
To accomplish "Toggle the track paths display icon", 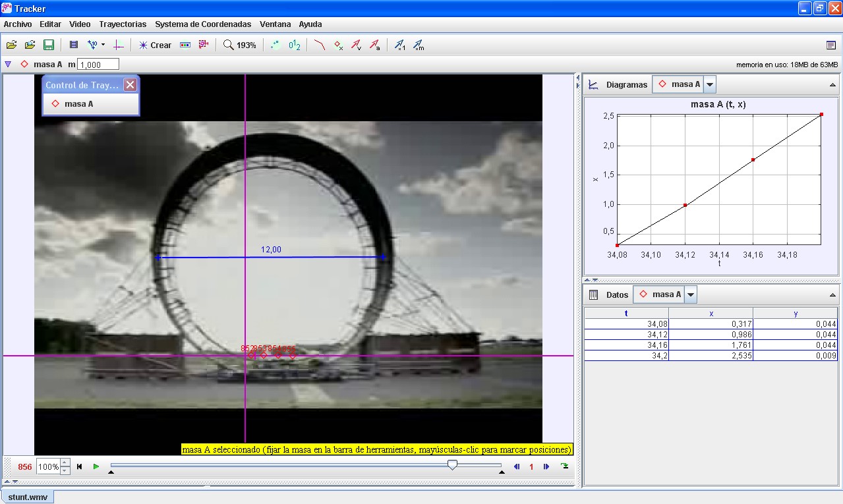I will 320,45.
